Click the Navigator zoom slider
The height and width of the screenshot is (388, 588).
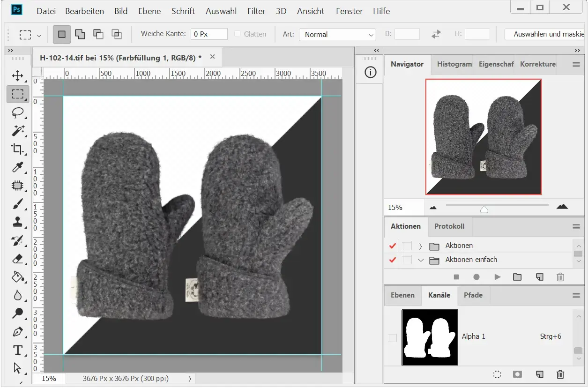(x=484, y=209)
